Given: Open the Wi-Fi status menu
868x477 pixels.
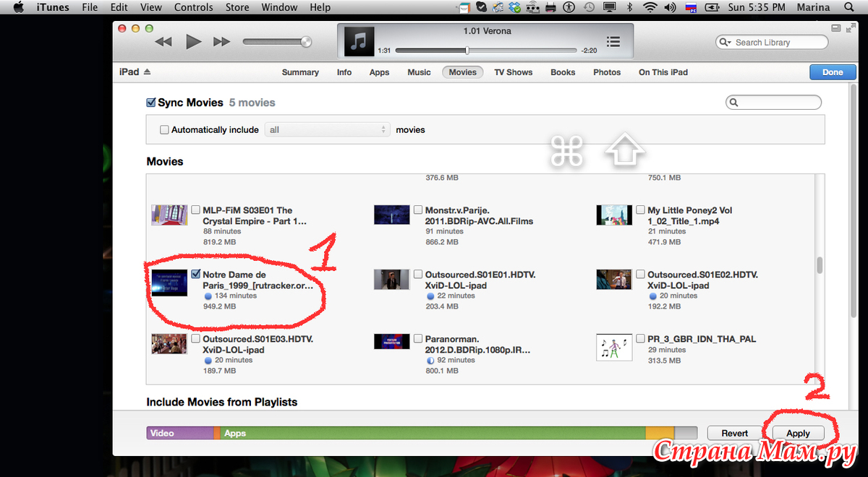Looking at the screenshot, I should [650, 8].
